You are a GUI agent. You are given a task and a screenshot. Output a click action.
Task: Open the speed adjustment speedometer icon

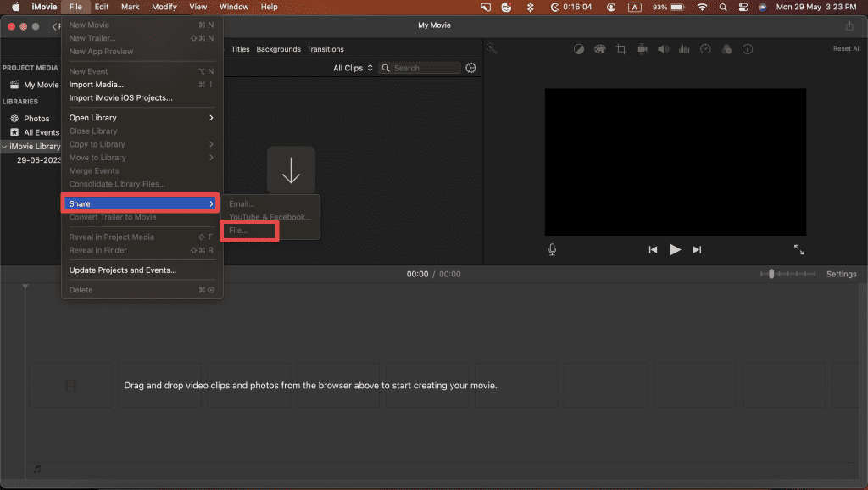(705, 49)
